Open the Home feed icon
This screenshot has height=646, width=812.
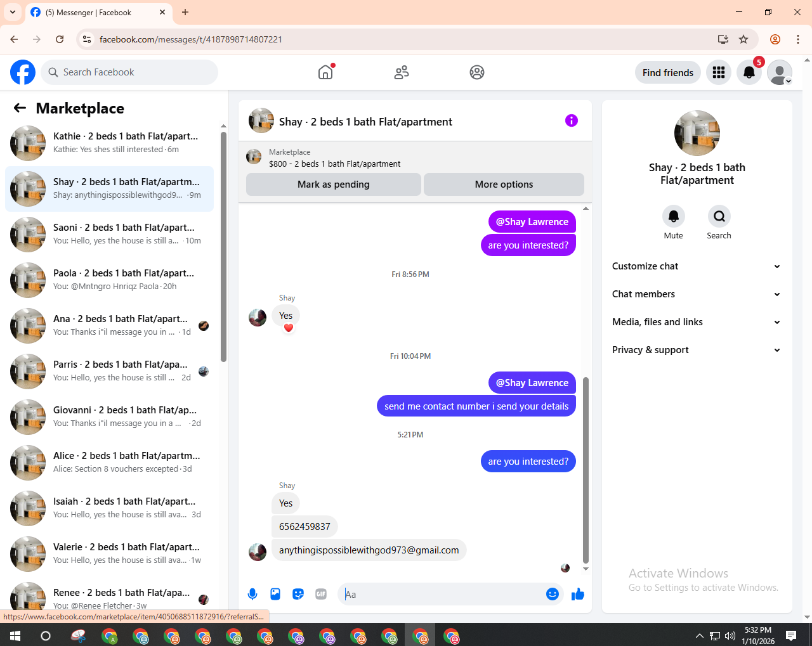[325, 72]
